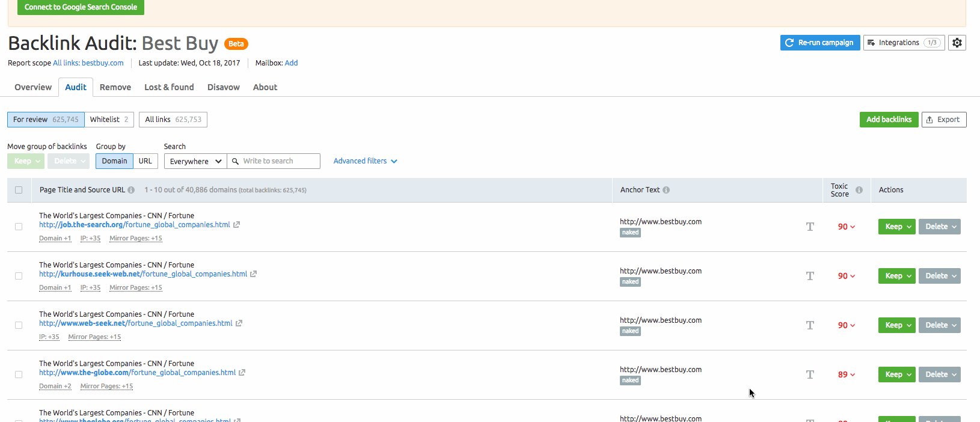
Task: Toggle the select-all checkbox in table header
Action: (x=19, y=190)
